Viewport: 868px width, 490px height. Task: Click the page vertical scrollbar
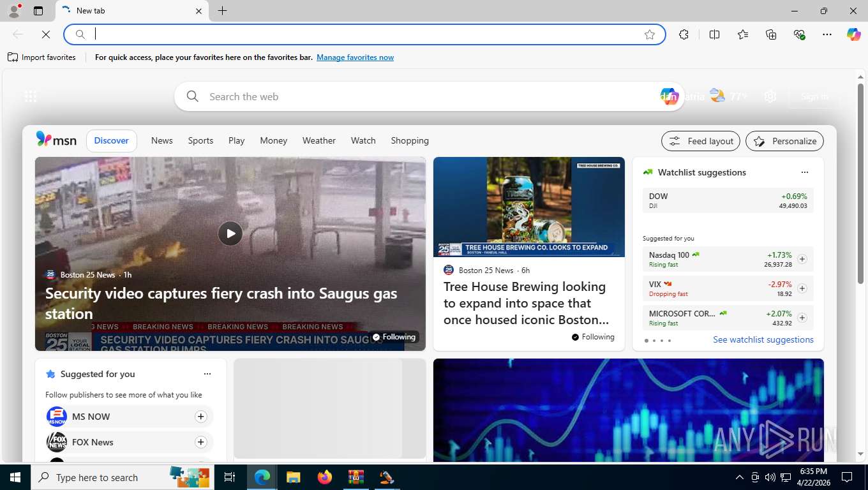tap(860, 183)
